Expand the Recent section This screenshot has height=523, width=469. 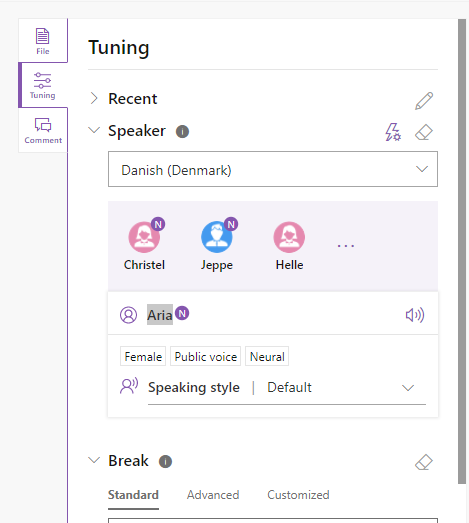pos(94,98)
